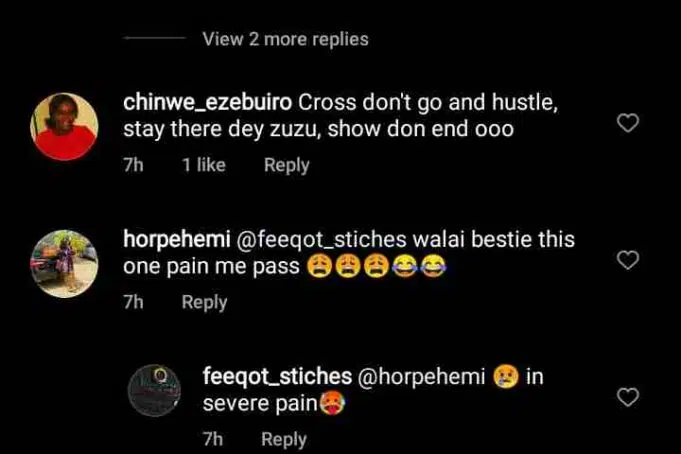Click the 7h timestamp under feeqot_stiches' reply
Image resolution: width=681 pixels, height=454 pixels.
click(213, 439)
